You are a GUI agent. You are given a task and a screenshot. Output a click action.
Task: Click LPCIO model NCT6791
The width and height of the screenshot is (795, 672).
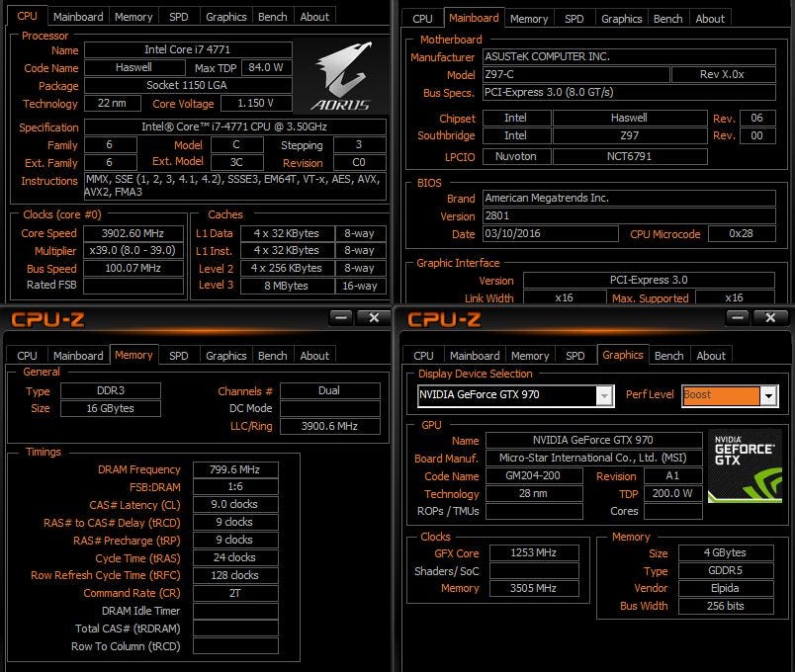pyautogui.click(x=630, y=156)
